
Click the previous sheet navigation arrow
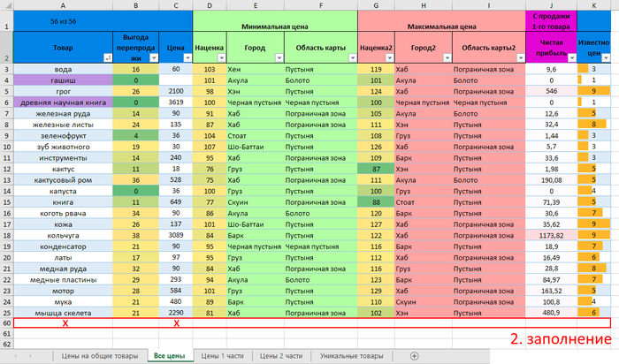(15, 355)
